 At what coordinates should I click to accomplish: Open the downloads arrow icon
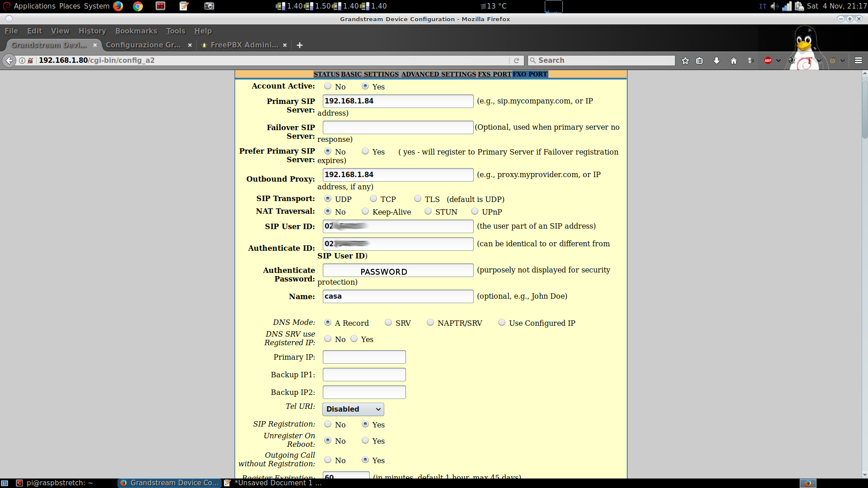717,61
